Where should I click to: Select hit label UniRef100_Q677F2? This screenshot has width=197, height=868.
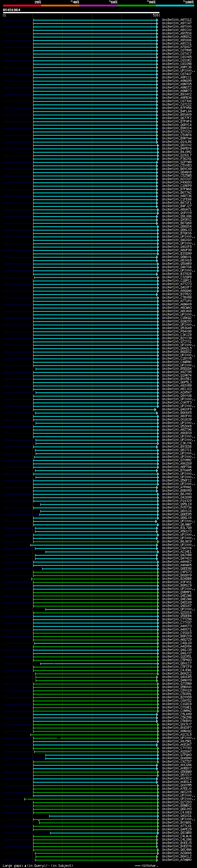177,118
